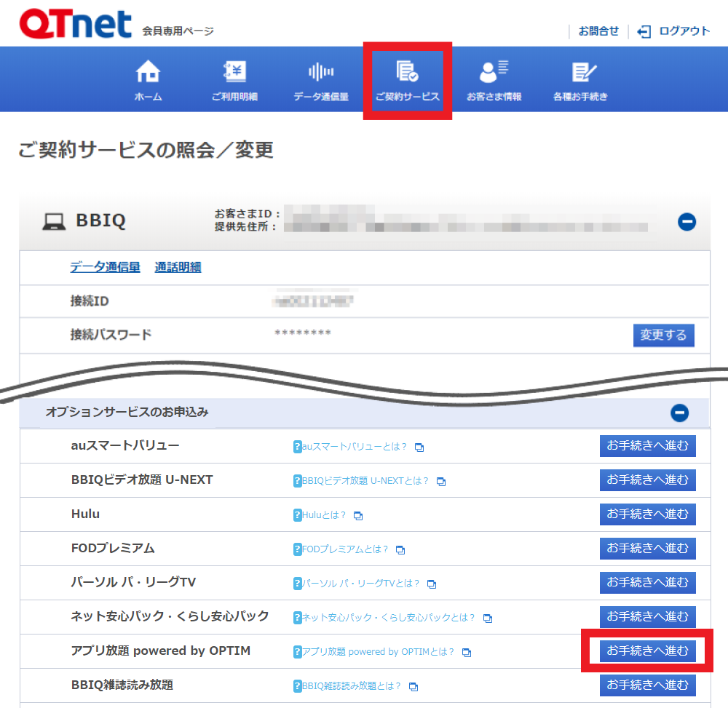Open 通話明細 call details link
This screenshot has width=728, height=708.
(x=178, y=267)
